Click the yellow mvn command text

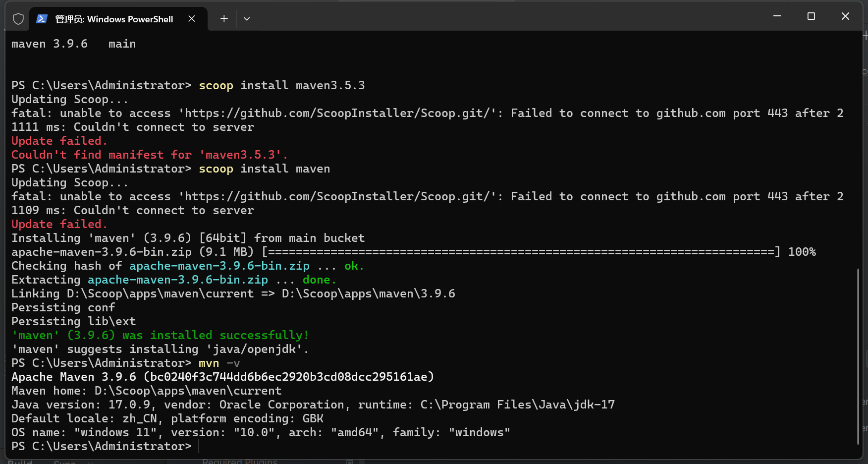(x=209, y=363)
